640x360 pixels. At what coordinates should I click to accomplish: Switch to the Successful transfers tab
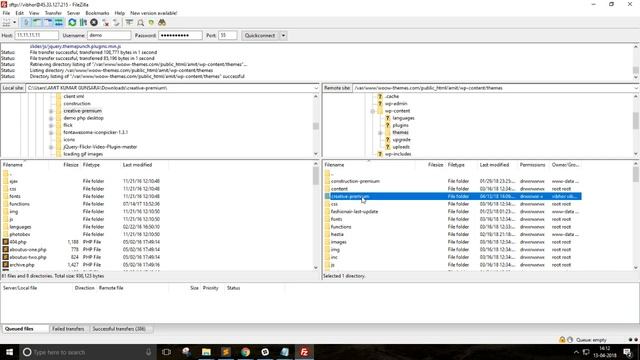(119, 329)
